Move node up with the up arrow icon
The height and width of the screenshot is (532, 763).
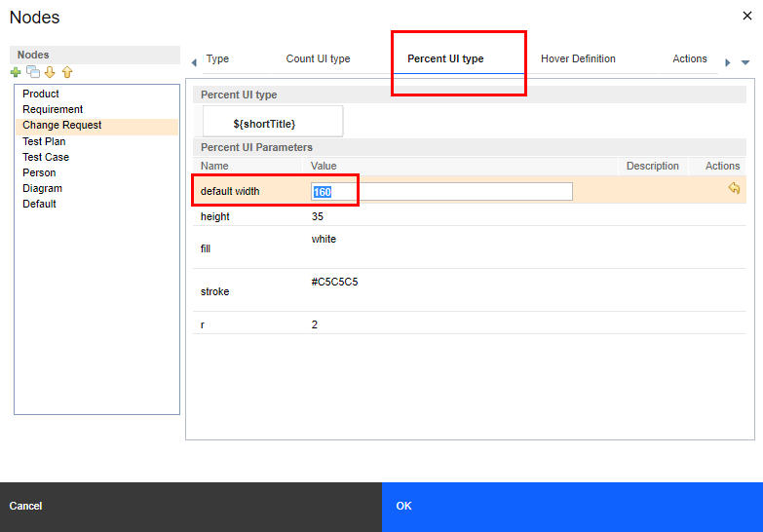66,73
